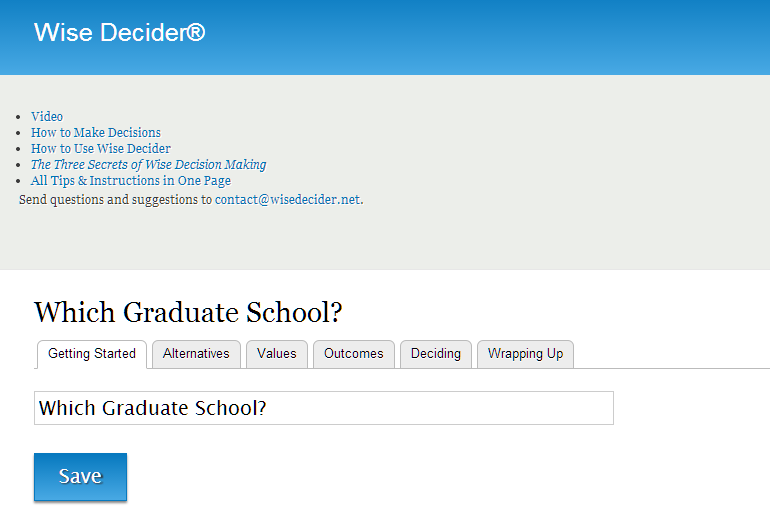Open How to Use Wise Decider link
Viewport: 770px width, 530px height.
[x=101, y=148]
